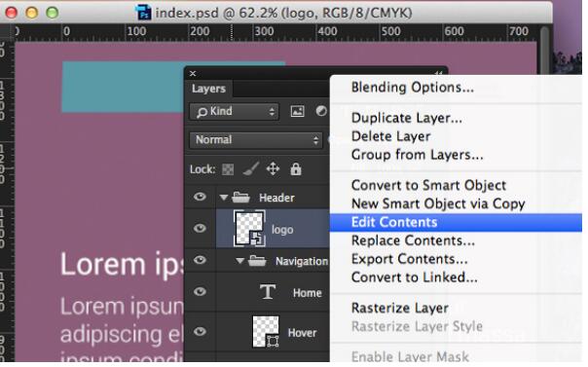Close the Layers panel with X

click(x=193, y=73)
